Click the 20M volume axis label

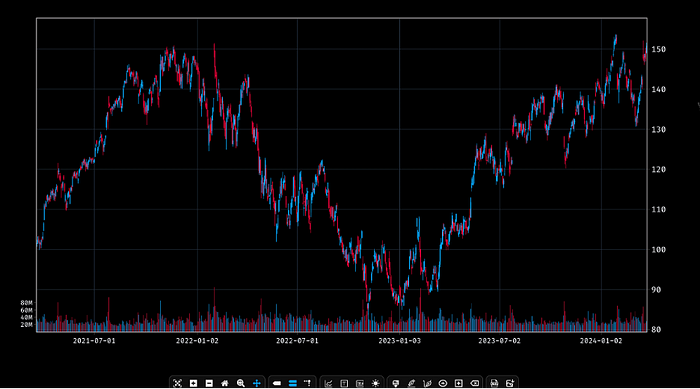tap(26, 325)
